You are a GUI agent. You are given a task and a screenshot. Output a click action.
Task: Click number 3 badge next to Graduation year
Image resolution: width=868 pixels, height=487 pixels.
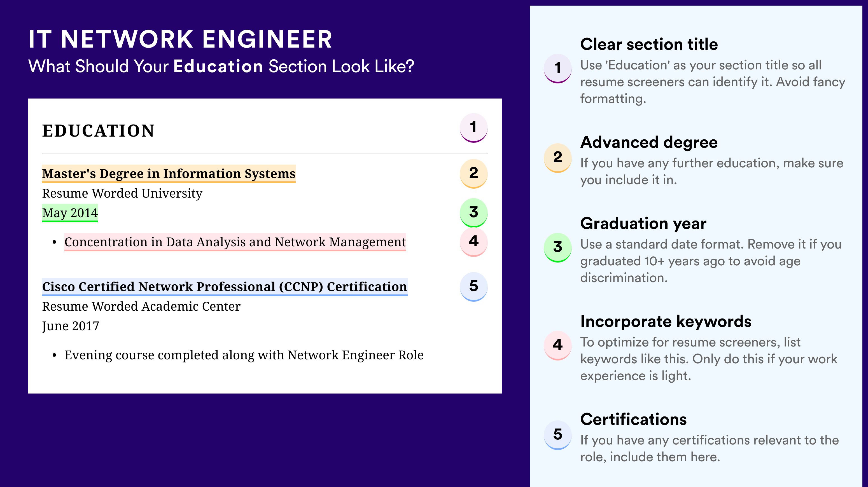coord(558,247)
